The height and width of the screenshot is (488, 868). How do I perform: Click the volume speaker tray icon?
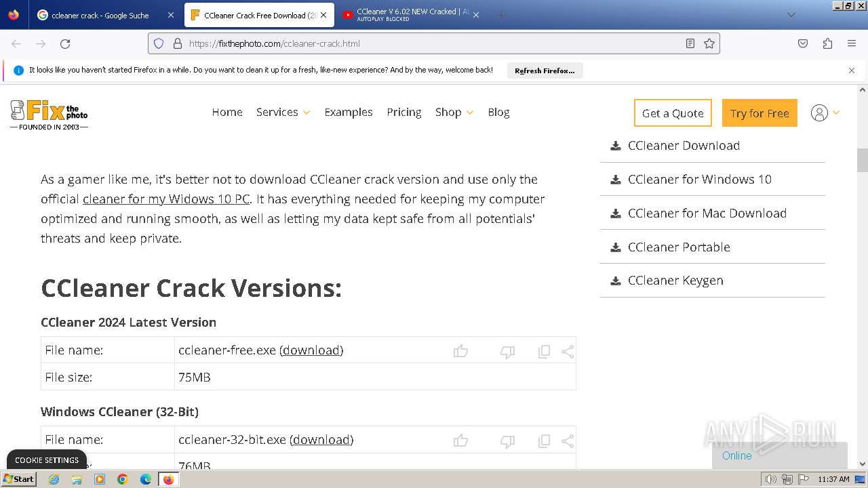coord(770,479)
